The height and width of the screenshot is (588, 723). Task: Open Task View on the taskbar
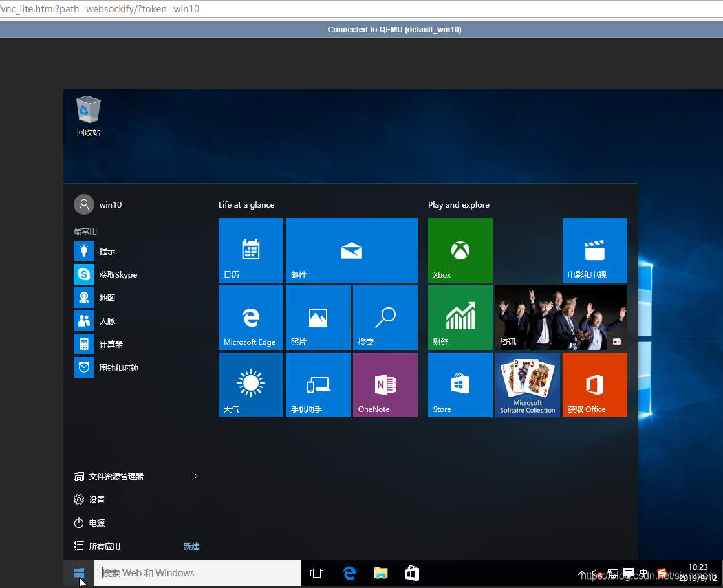tap(318, 573)
